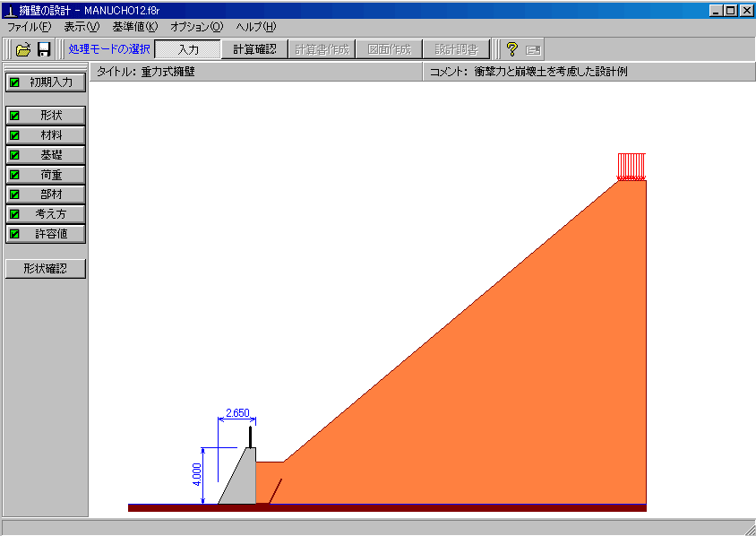Open the 考え方 input dialog
This screenshot has height=536, width=756.
coord(46,214)
